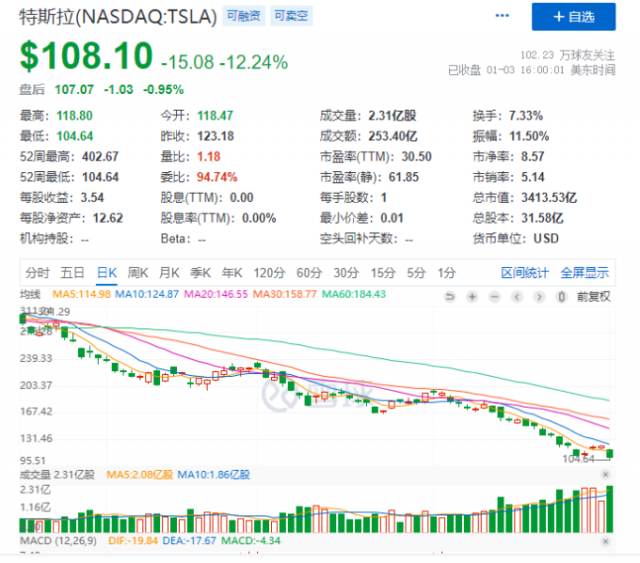This screenshot has height=563, width=640.
Task: Select the 月K chart tab
Action: coord(169,272)
